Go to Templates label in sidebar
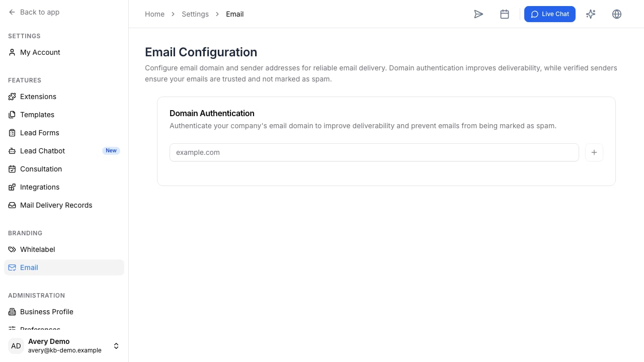This screenshot has width=644, height=362. pyautogui.click(x=37, y=115)
